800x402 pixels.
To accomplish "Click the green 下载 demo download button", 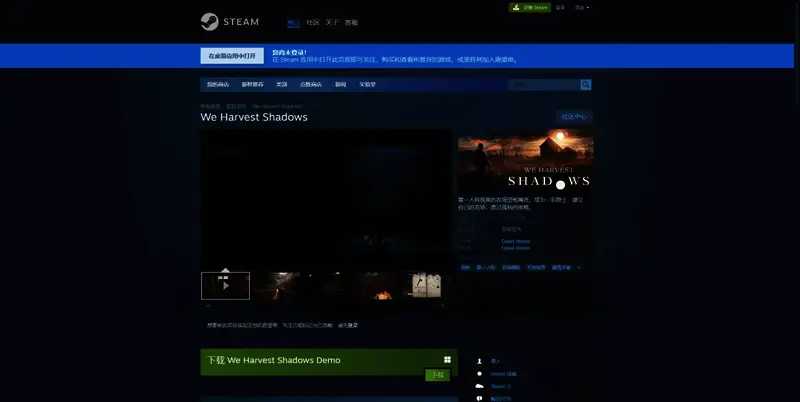I will pyautogui.click(x=436, y=375).
